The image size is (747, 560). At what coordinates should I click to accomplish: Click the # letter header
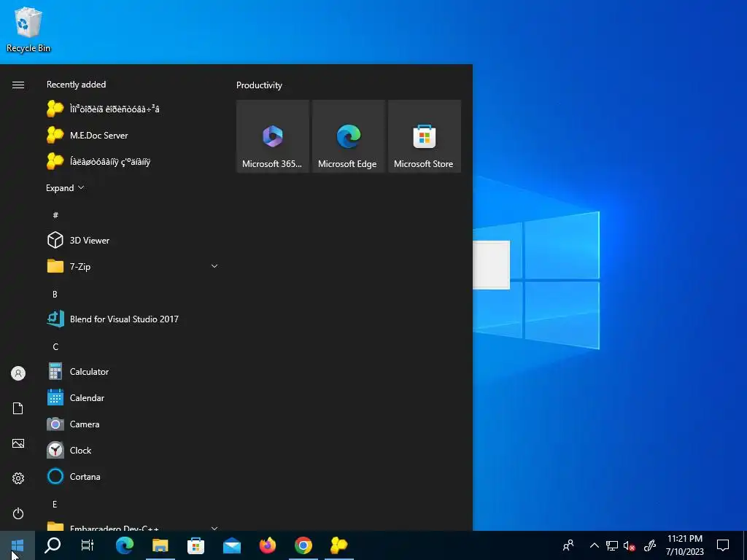coord(55,215)
